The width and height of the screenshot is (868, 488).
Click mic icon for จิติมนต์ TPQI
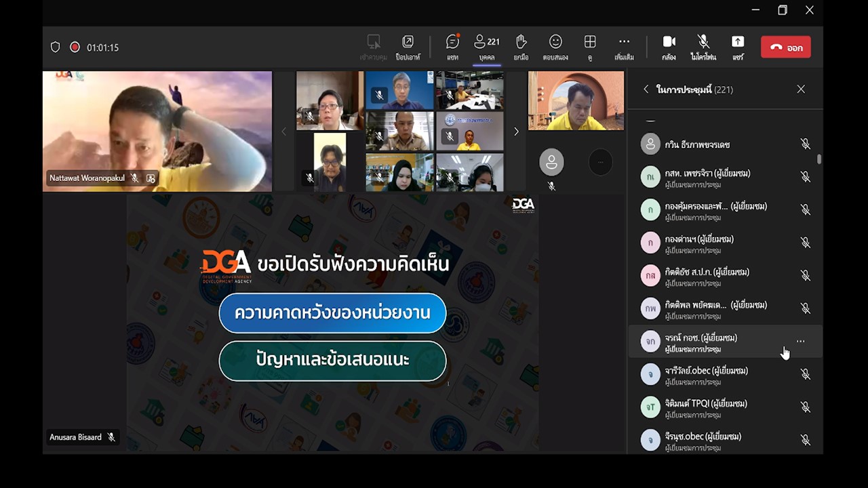click(805, 407)
